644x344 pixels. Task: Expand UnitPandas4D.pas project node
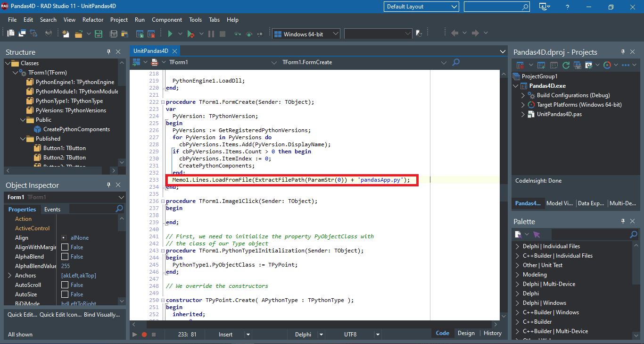(x=523, y=114)
